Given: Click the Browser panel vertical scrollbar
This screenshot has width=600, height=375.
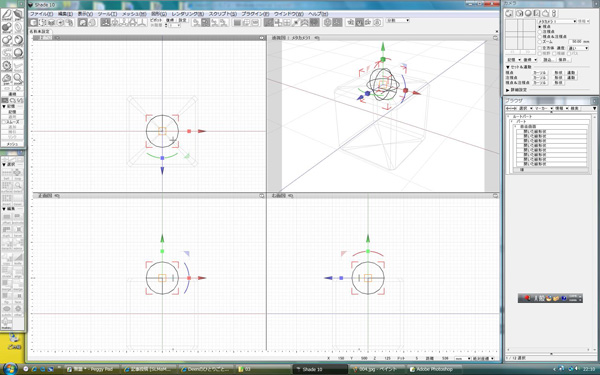Looking at the screenshot, I should click(x=593, y=233).
